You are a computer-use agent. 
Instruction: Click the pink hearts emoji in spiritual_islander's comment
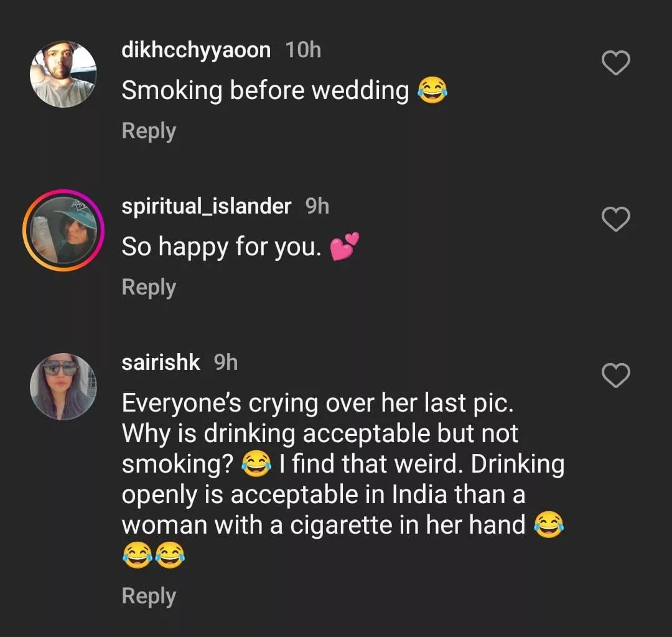[x=344, y=247]
